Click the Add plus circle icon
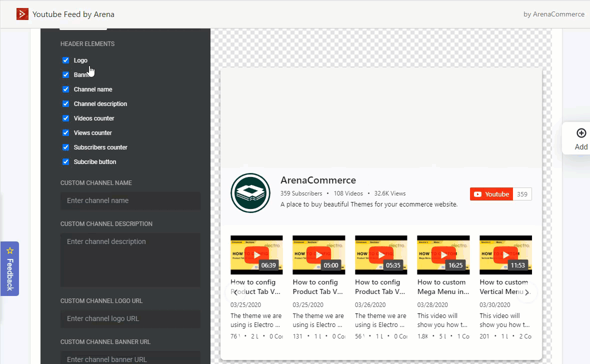This screenshot has height=364, width=590. 581,133
